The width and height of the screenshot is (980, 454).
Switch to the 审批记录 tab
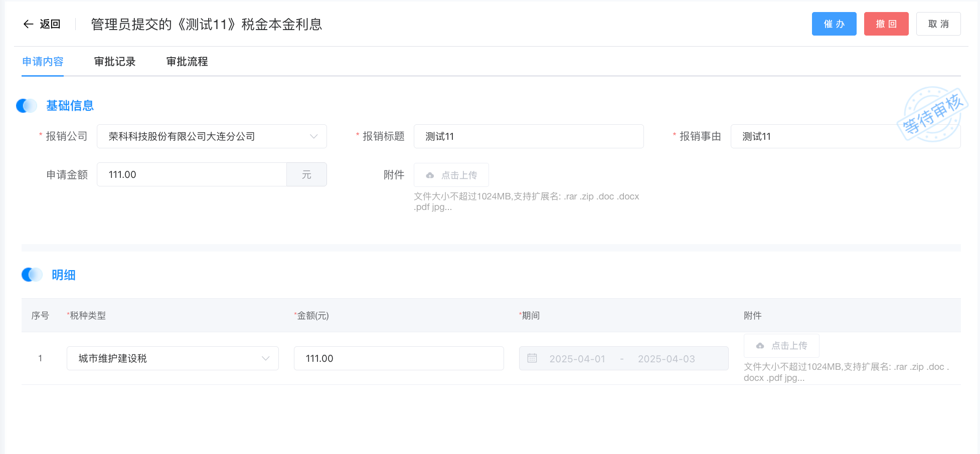click(x=115, y=62)
